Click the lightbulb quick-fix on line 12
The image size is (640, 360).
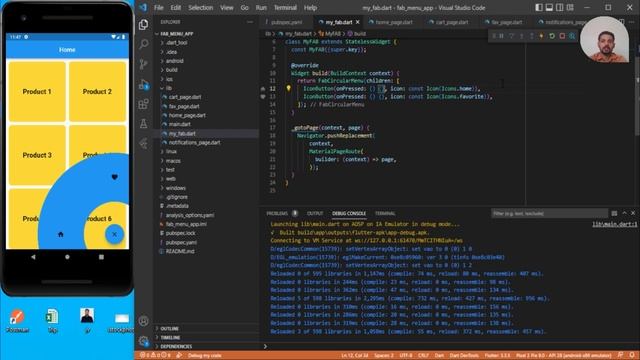[x=289, y=88]
